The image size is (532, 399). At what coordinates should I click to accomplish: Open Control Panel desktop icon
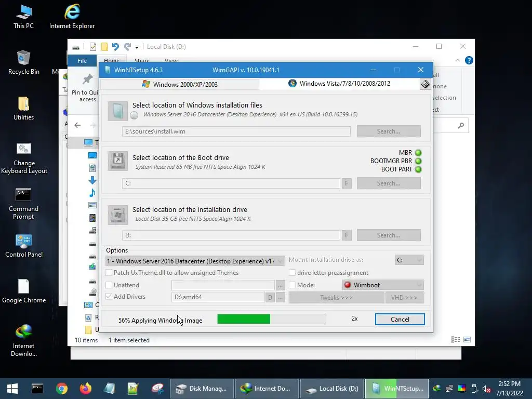24,246
